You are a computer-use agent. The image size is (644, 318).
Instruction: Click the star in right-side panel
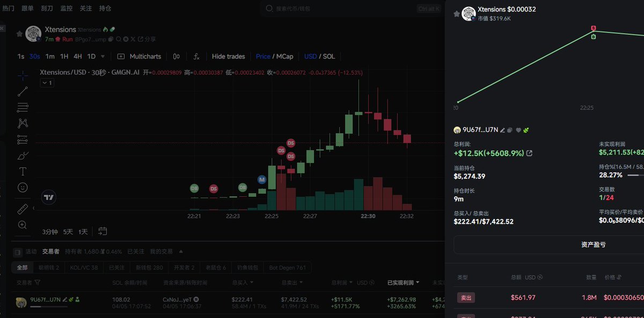(x=457, y=13)
